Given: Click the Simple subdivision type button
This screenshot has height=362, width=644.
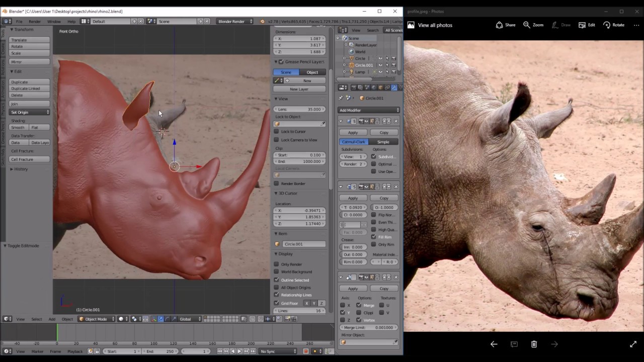Looking at the screenshot, I should click(383, 142).
